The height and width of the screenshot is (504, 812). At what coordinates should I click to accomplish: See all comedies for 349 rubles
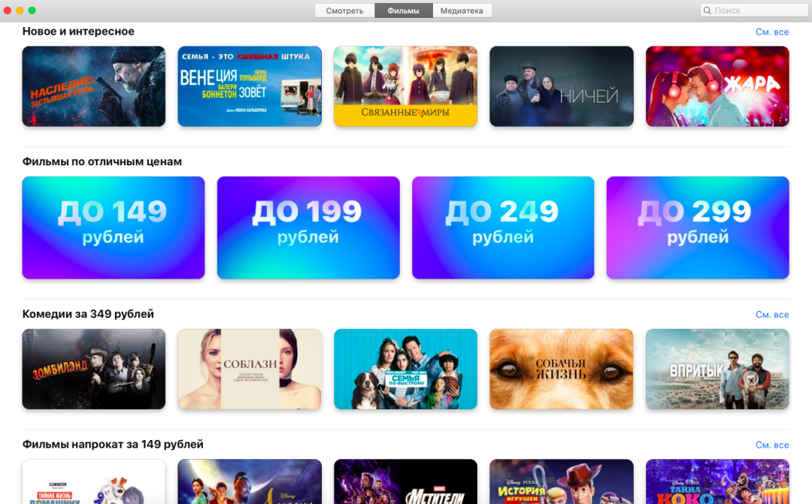[x=772, y=315]
